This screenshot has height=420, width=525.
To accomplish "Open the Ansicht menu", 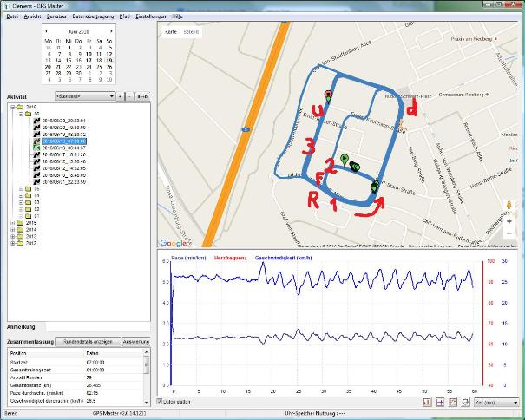I will [x=32, y=16].
